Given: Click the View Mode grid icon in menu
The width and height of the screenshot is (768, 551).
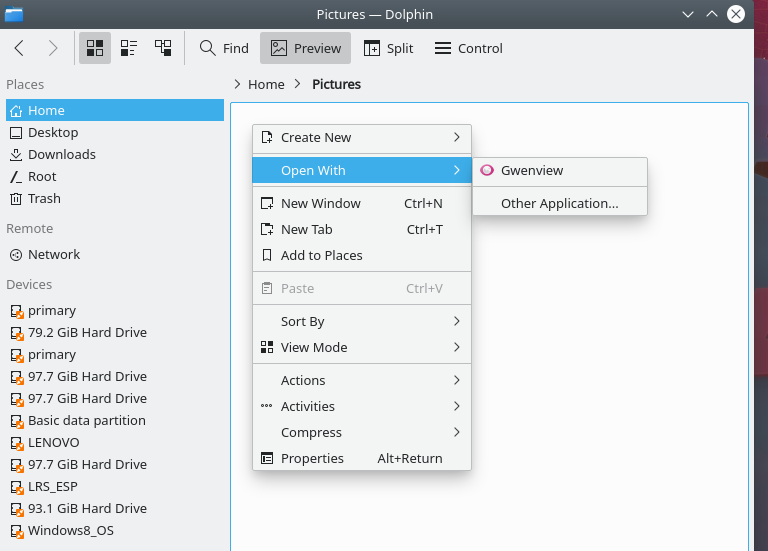Looking at the screenshot, I should (267, 347).
